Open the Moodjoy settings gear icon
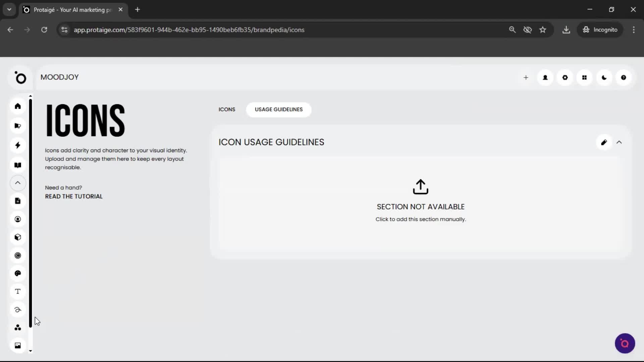This screenshot has width=644, height=362. [x=565, y=77]
